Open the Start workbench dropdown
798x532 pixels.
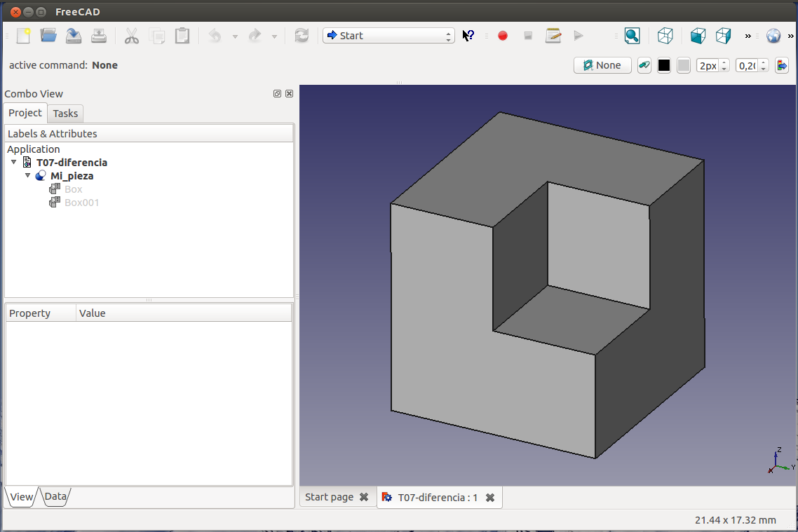pyautogui.click(x=388, y=36)
